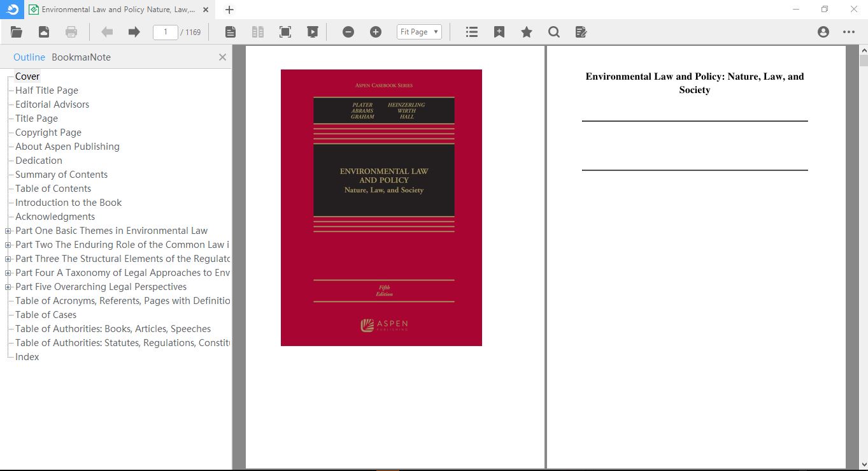868x471 pixels.
Task: Zoom out with minus button
Action: 348,32
